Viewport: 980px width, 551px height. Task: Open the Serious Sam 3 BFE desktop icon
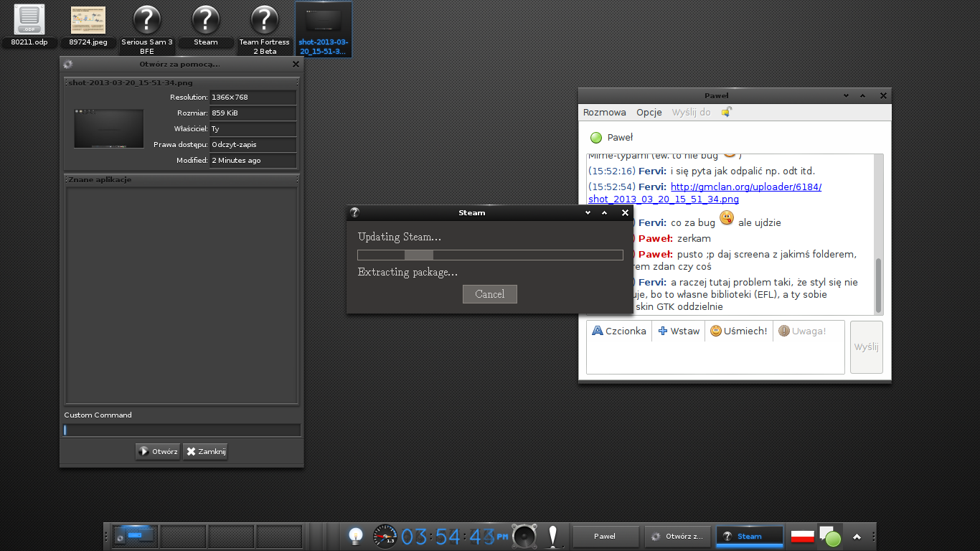pos(147,20)
